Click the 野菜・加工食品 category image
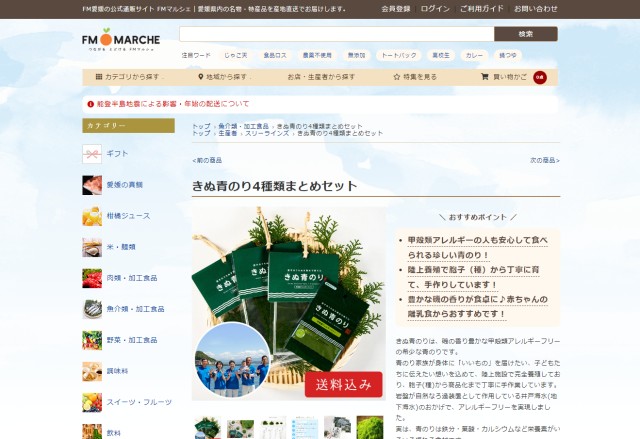The image size is (640, 439). [x=92, y=340]
